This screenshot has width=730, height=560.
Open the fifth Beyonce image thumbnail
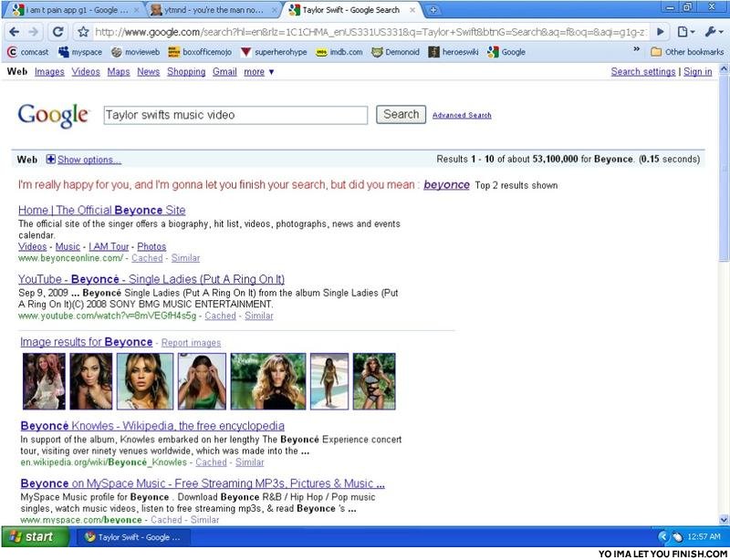click(268, 381)
